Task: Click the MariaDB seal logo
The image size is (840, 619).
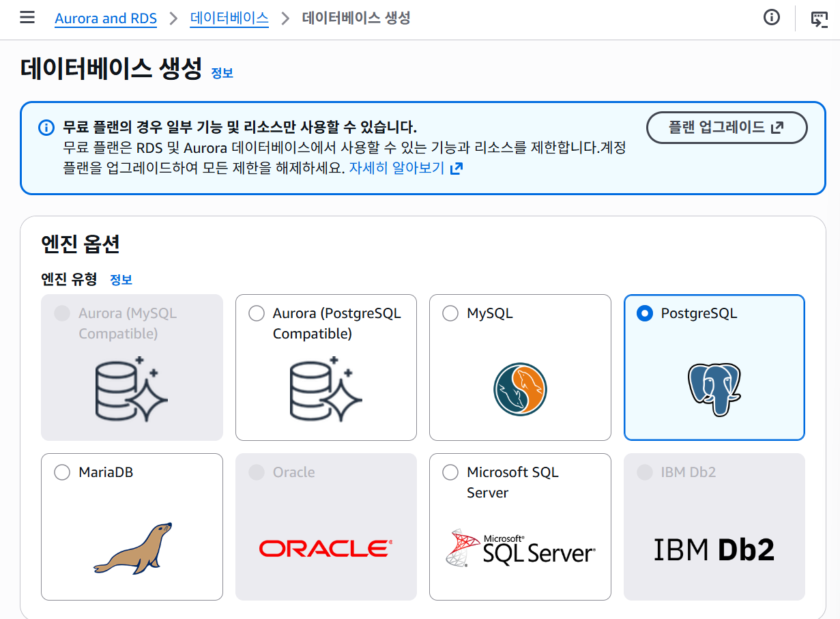Action: coord(132,548)
